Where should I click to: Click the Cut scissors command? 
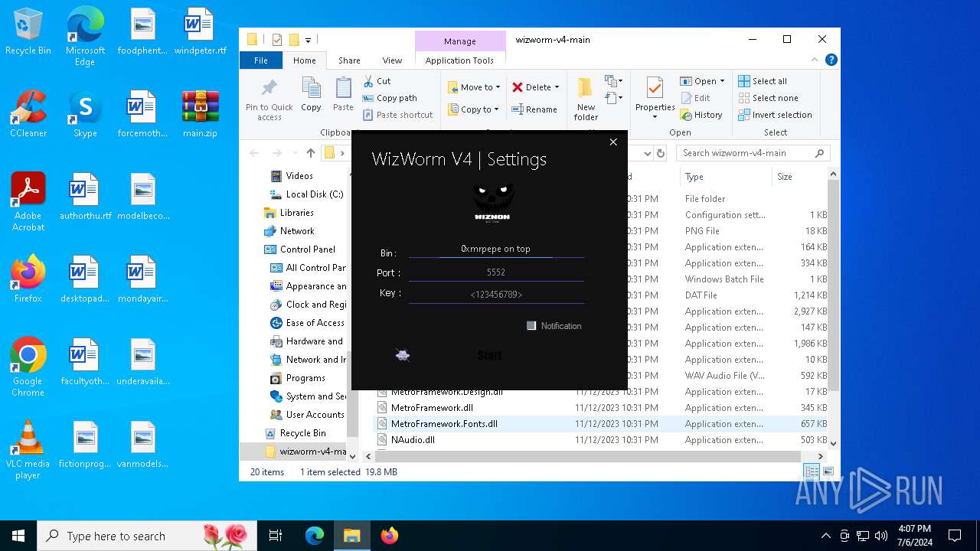[x=377, y=81]
